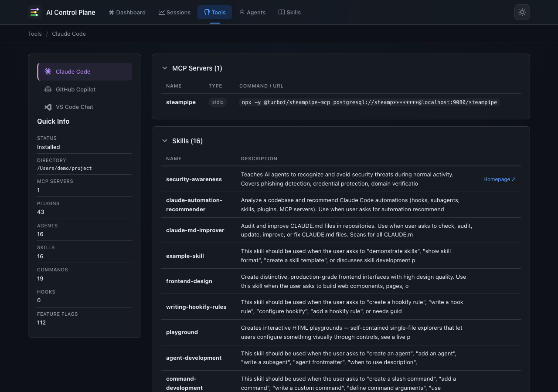Image resolution: width=558 pixels, height=392 pixels.
Task: Click the playground skill name
Action: [182, 332]
